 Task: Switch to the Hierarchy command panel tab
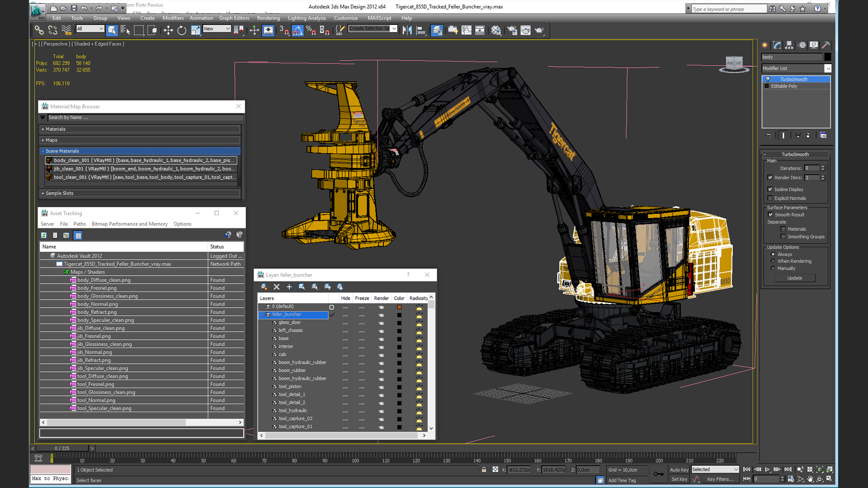789,45
